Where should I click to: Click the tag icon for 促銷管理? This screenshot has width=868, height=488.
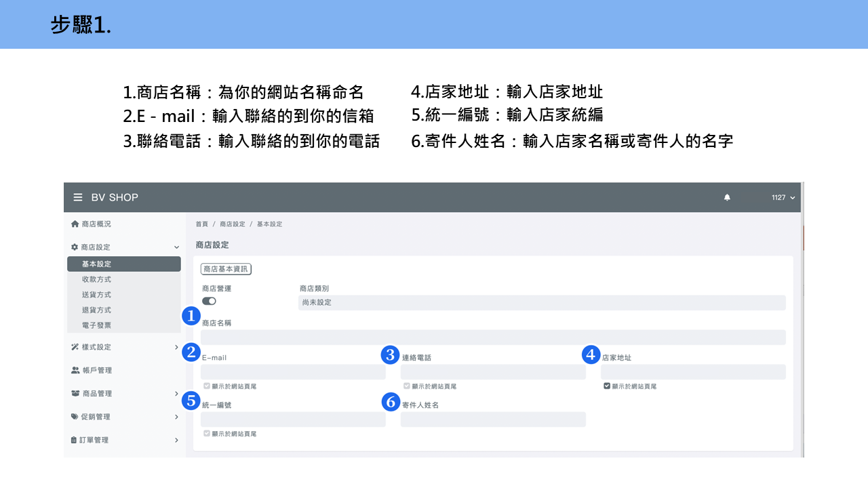(x=75, y=417)
